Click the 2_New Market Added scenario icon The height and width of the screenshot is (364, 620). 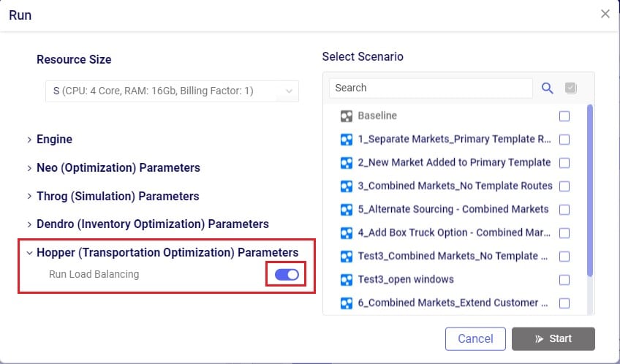click(347, 163)
